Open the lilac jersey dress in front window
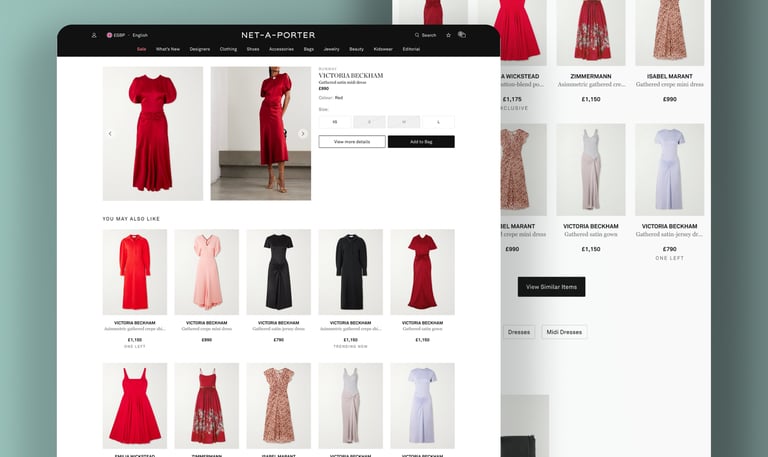 tap(422, 406)
